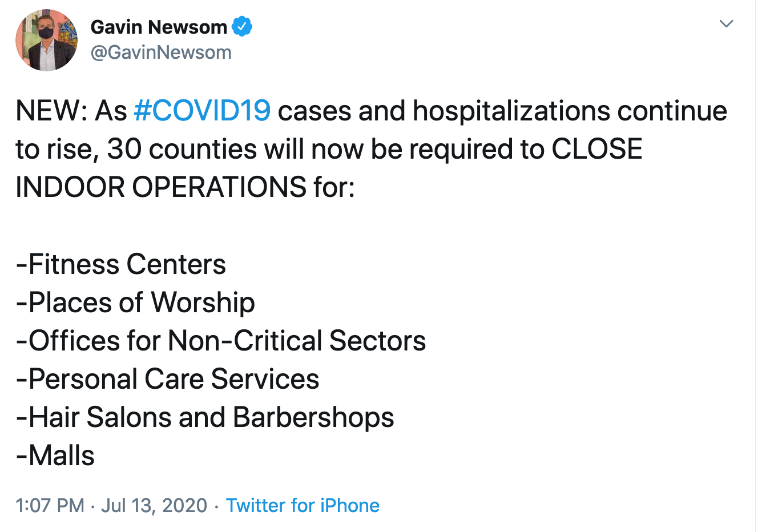Click the Gavin Newsom display name

(x=159, y=27)
